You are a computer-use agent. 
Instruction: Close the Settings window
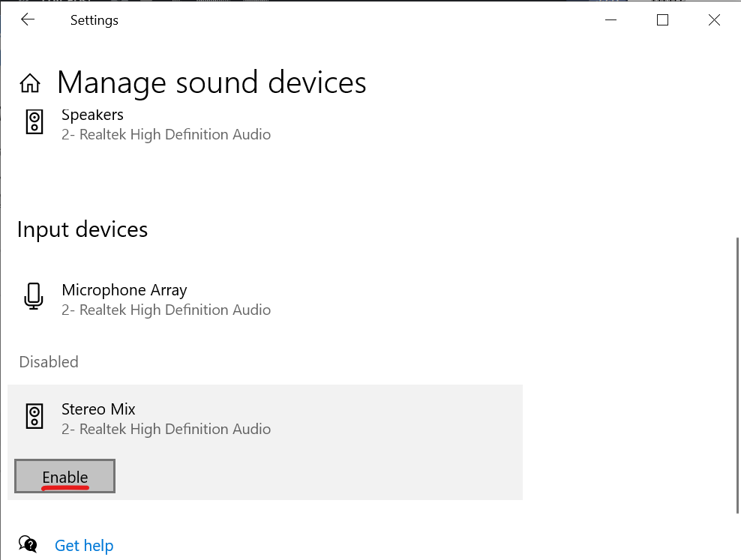(x=714, y=20)
